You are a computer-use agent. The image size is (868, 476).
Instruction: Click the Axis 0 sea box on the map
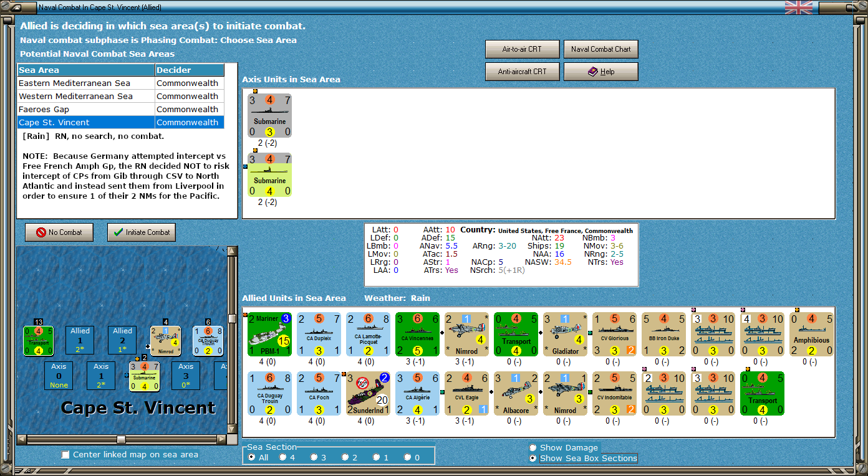tap(59, 377)
